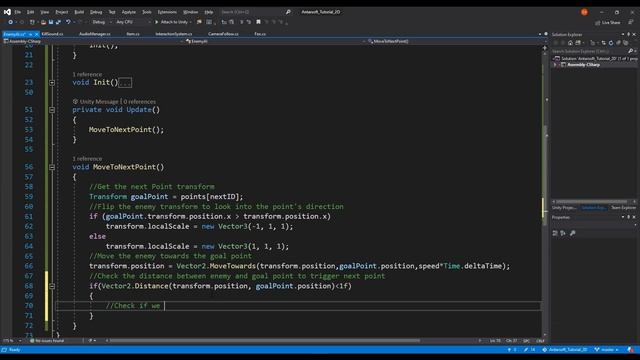
Task: Click the master branch indicator in status bar
Action: point(607,350)
